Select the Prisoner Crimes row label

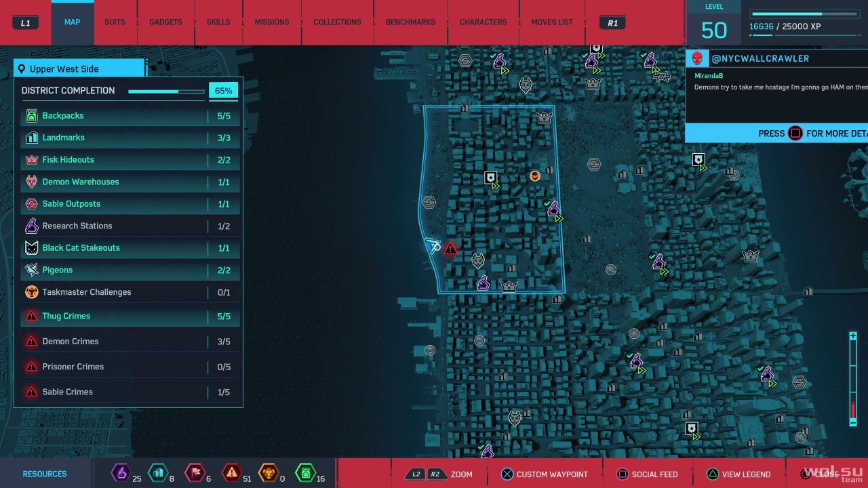coord(73,367)
